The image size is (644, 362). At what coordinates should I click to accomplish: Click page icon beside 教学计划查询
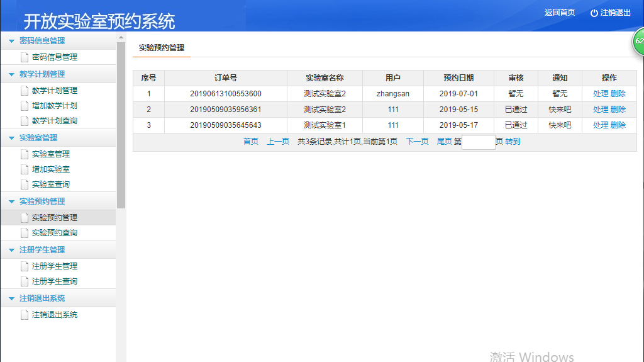(x=25, y=121)
